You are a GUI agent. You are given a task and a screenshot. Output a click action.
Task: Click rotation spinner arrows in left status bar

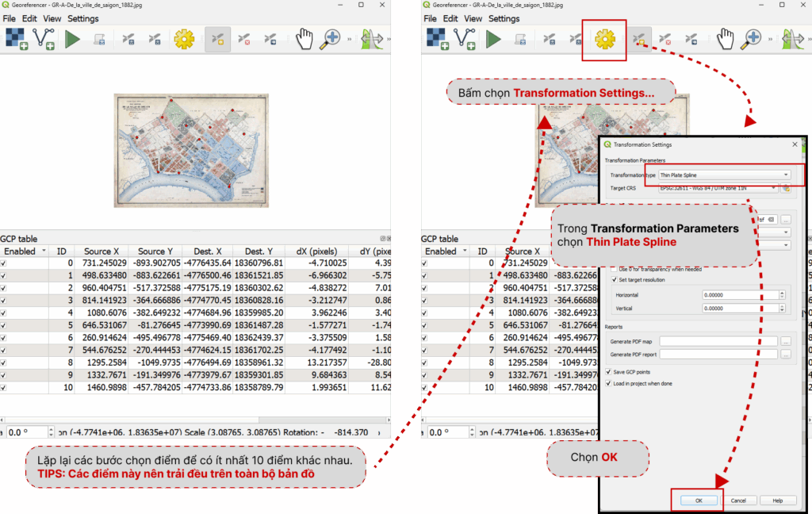click(x=51, y=432)
